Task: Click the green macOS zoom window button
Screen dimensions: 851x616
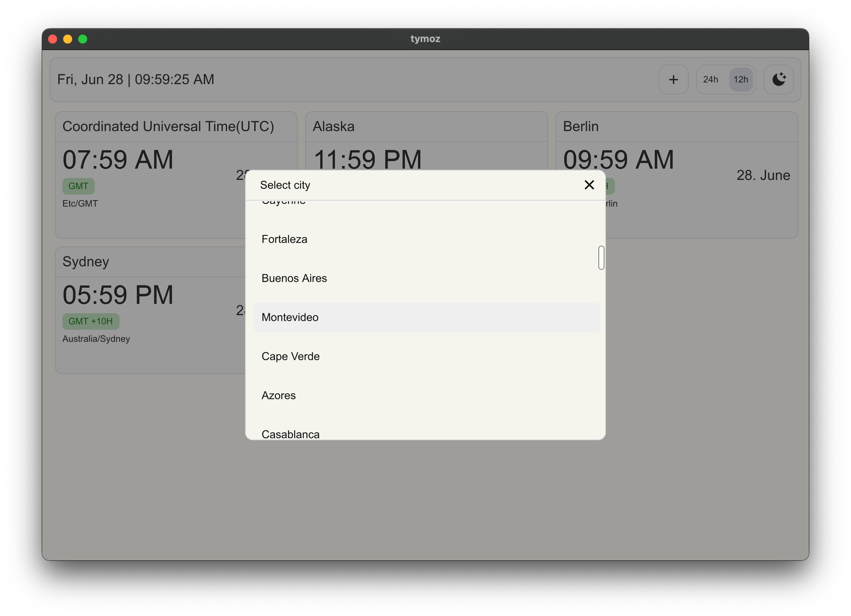Action: pos(83,39)
